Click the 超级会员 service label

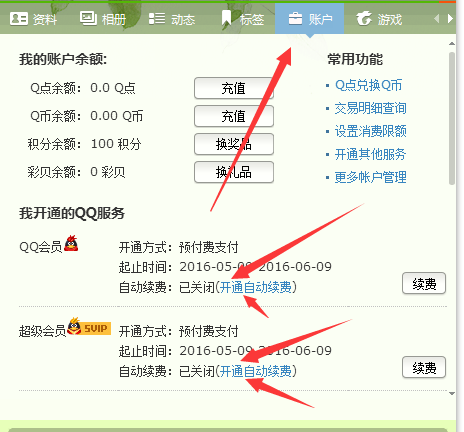click(43, 331)
